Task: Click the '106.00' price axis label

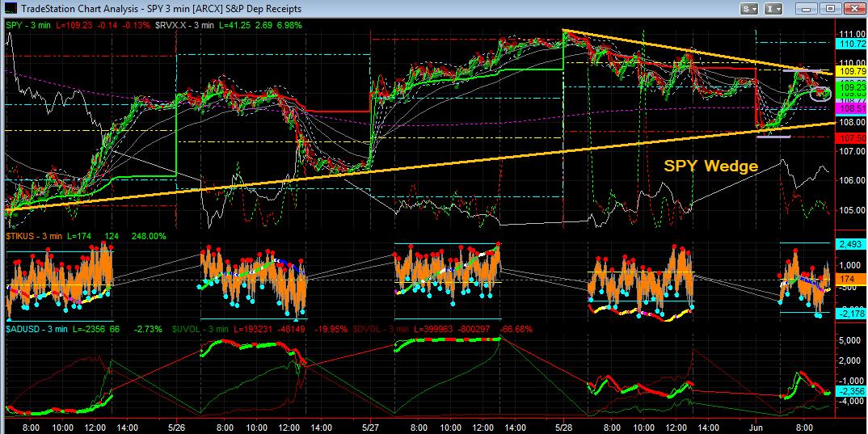Action: pos(853,180)
